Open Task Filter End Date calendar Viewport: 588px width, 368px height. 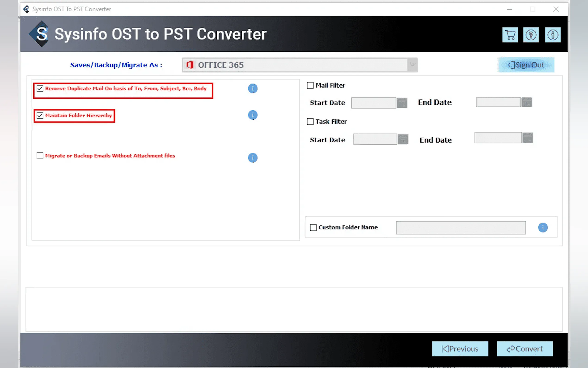pos(528,138)
